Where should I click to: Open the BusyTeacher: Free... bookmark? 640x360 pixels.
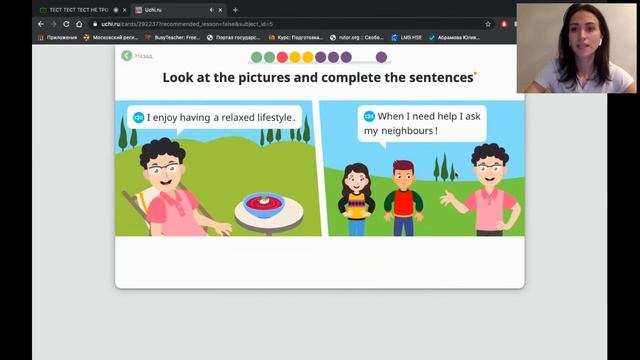(173, 38)
